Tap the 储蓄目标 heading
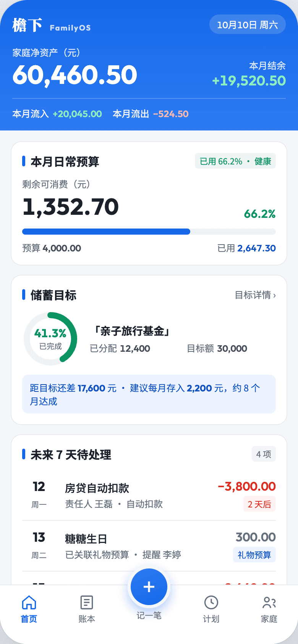 click(x=53, y=295)
